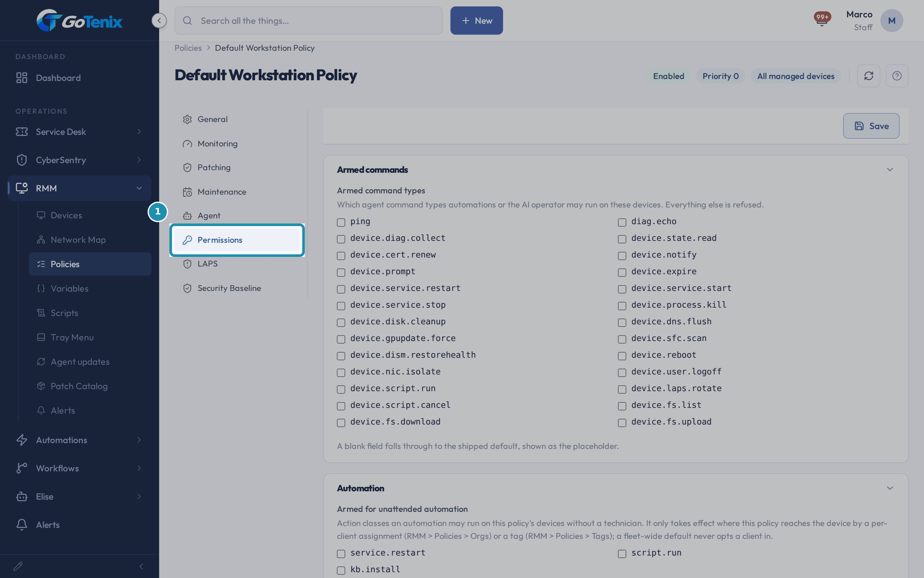The width and height of the screenshot is (924, 578).
Task: Enable device.fs.upload checkbox
Action: pyautogui.click(x=622, y=423)
